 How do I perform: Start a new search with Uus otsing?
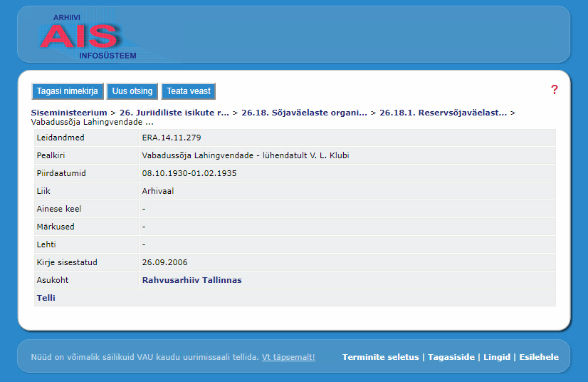coord(132,91)
